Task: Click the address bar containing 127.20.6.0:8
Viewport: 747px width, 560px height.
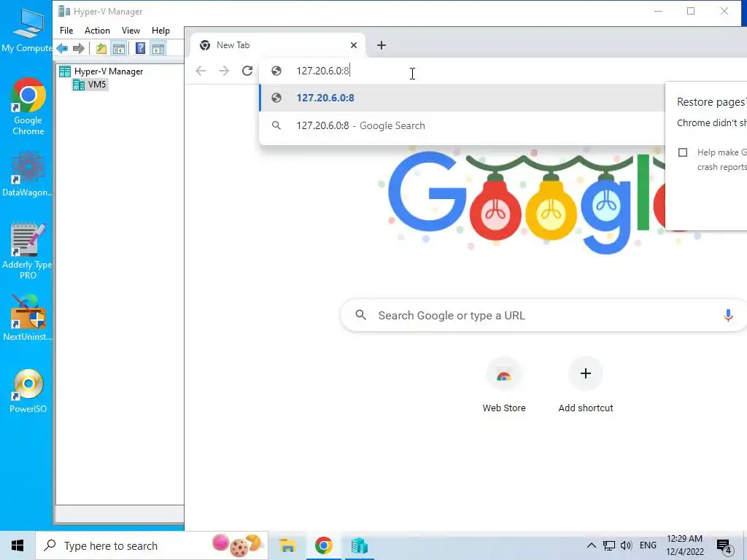Action: (503, 71)
